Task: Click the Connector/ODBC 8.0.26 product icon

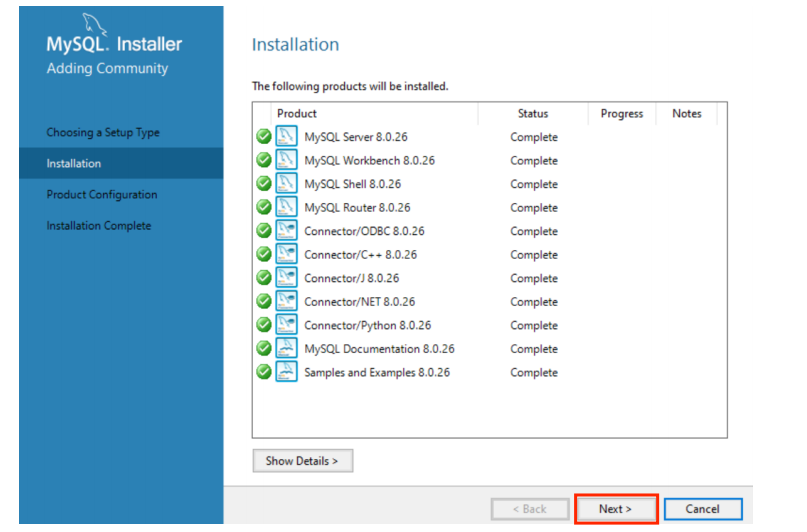Action: (x=286, y=230)
